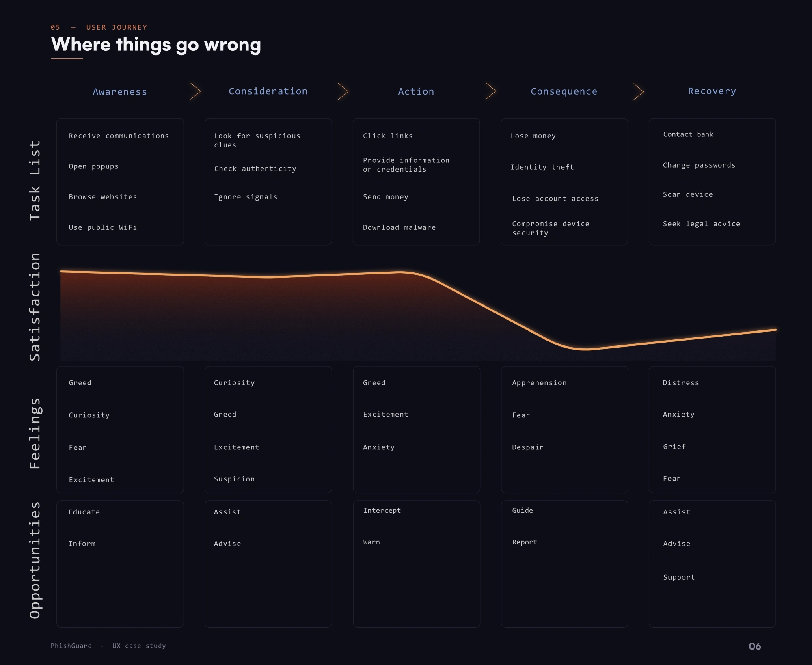This screenshot has width=812, height=665.
Task: Select 'Download malware' in Action tasks
Action: 399,227
